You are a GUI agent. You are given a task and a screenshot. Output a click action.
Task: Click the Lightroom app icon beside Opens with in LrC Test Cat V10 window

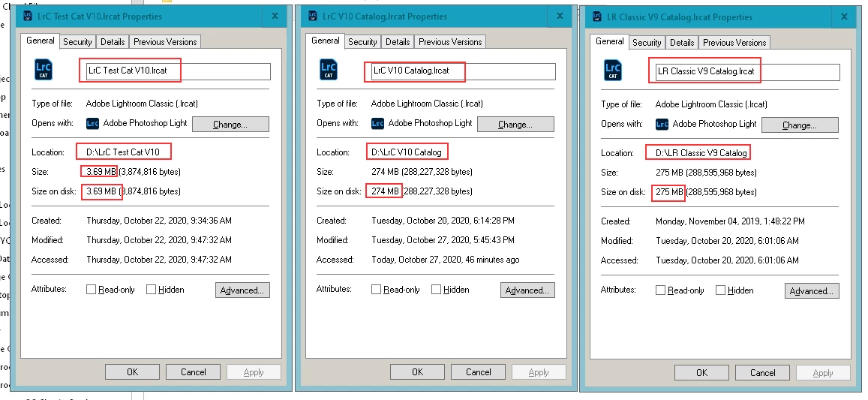tap(92, 124)
